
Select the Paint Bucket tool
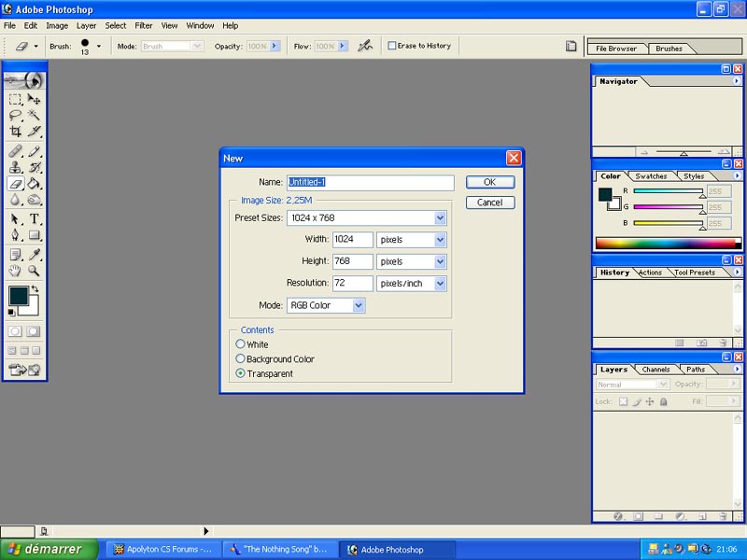pyautogui.click(x=34, y=184)
